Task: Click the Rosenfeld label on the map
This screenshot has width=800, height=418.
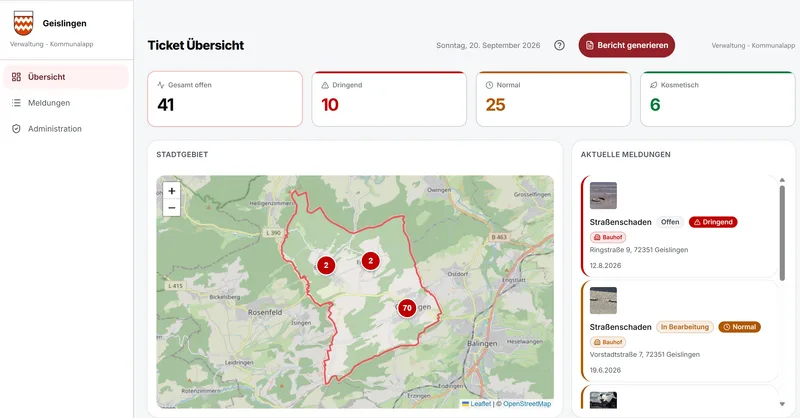Action: [265, 312]
